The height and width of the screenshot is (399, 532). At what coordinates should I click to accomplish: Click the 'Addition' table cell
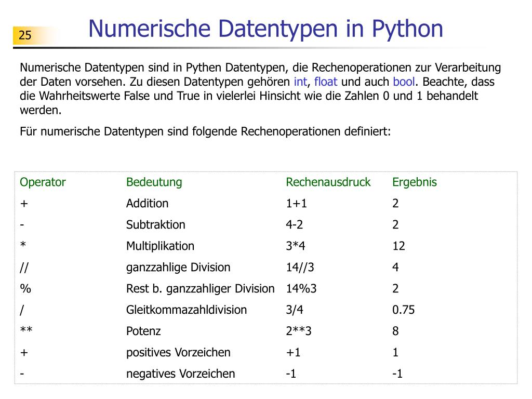147,204
